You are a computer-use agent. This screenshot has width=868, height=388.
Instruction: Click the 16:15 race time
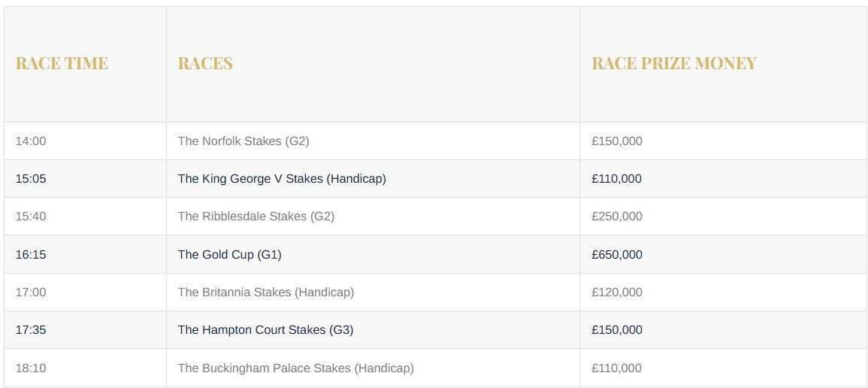31,255
